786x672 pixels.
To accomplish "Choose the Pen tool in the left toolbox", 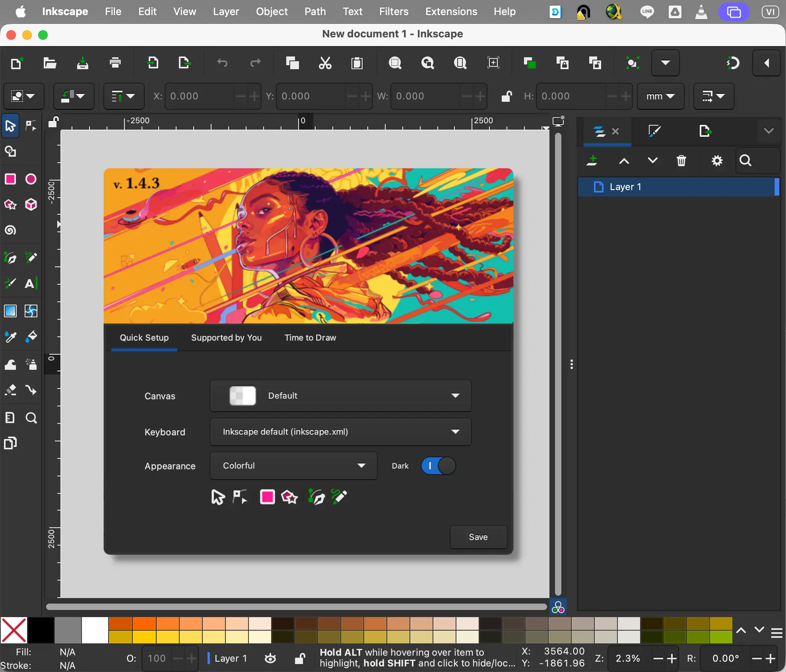I will [10, 258].
